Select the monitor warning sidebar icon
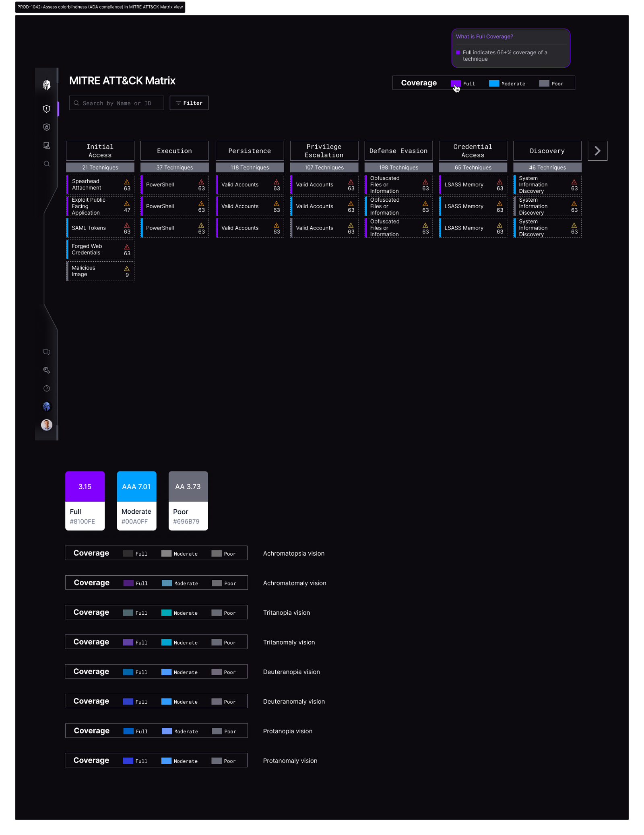The width and height of the screenshot is (644, 835). tap(47, 145)
